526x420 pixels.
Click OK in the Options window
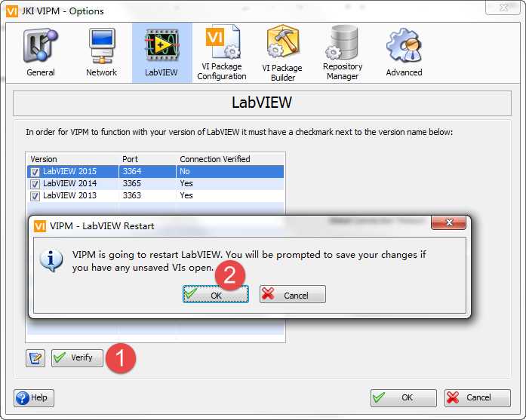click(404, 398)
